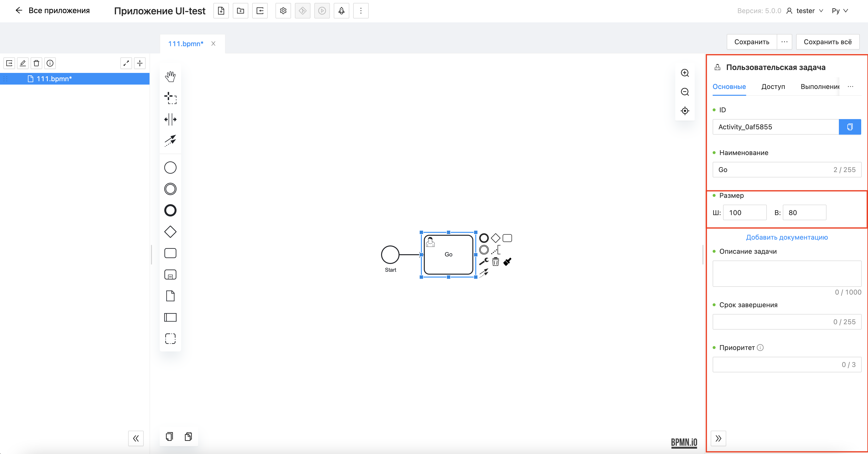
Task: Create an exclusive gateway from the palette
Action: 170,232
